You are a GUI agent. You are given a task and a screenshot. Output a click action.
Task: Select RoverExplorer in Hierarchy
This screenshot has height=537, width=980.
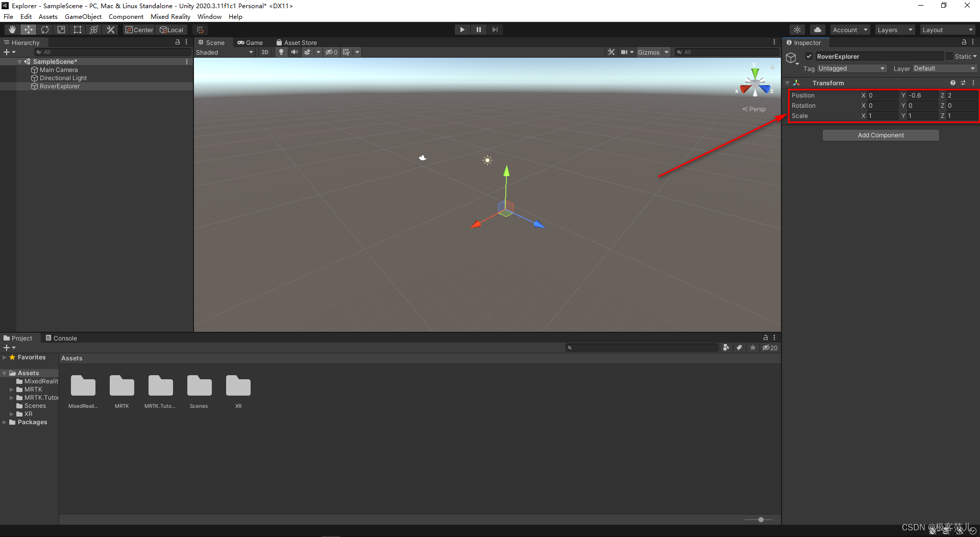tap(60, 86)
